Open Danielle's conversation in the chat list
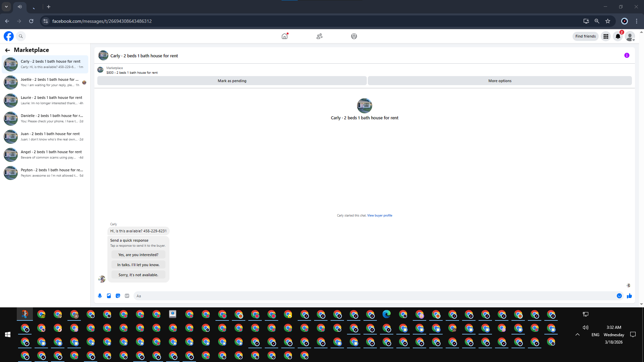The width and height of the screenshot is (644, 362). pyautogui.click(x=45, y=118)
